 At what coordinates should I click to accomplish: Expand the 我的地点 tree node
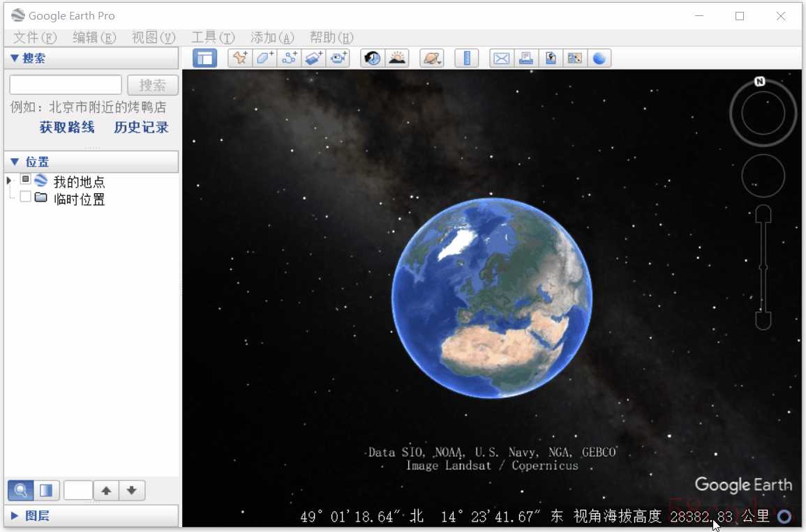coord(9,181)
